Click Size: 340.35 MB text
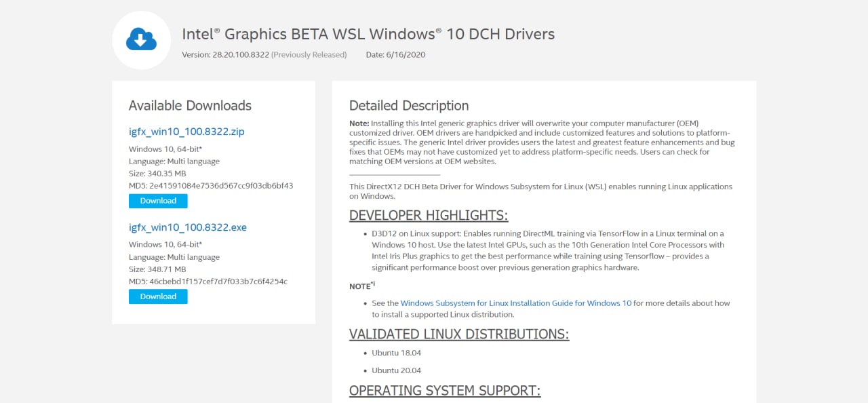This screenshot has height=403, width=868. [x=157, y=174]
